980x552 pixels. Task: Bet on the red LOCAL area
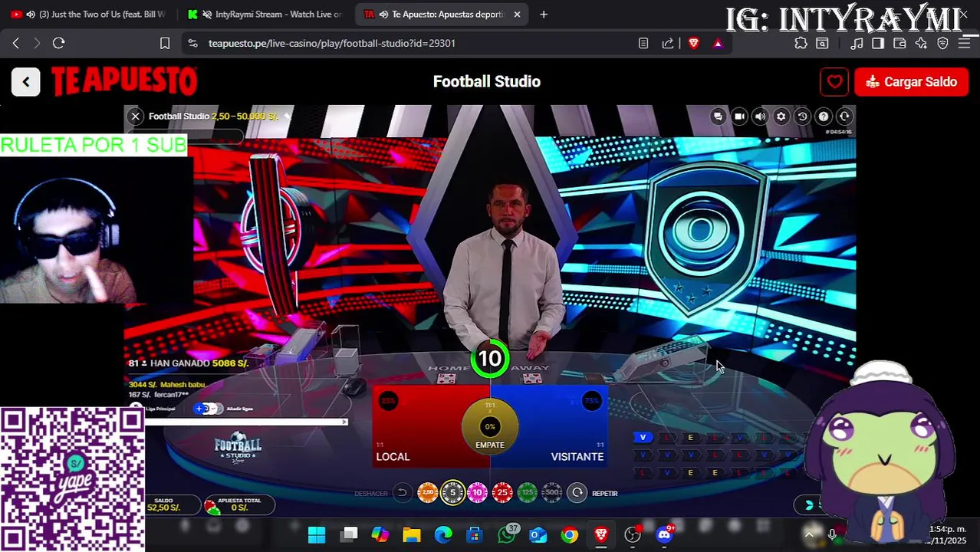[x=418, y=428]
